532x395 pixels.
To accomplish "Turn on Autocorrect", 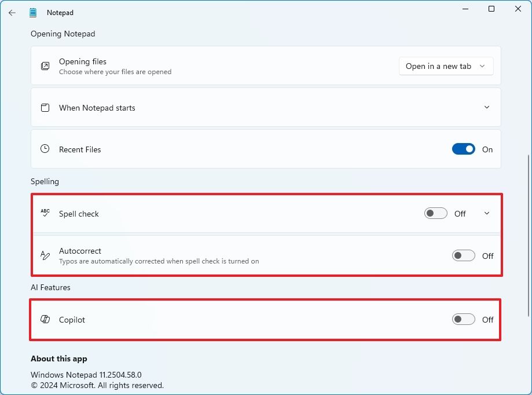I will (x=463, y=255).
